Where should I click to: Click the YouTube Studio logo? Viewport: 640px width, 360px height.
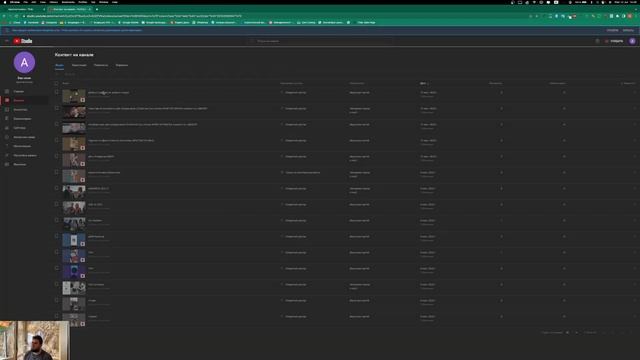coord(23,41)
